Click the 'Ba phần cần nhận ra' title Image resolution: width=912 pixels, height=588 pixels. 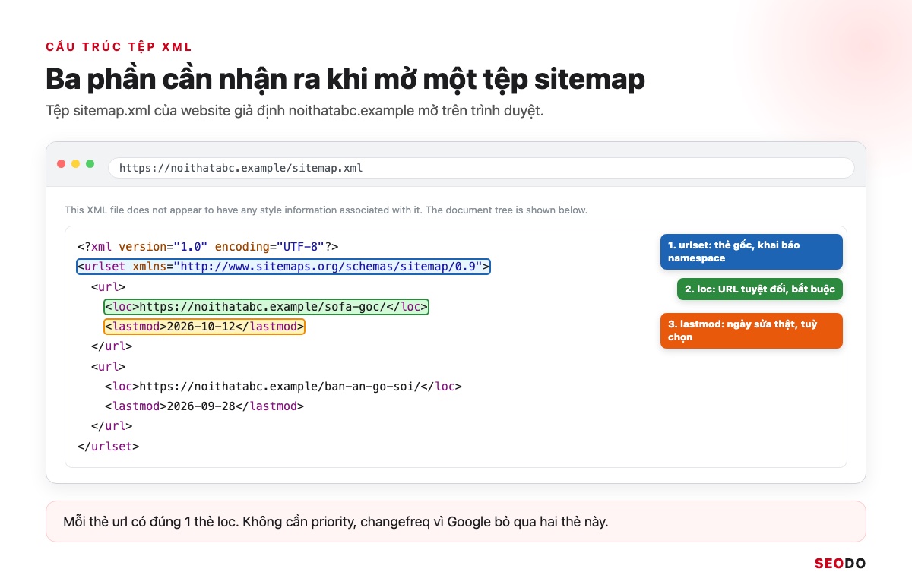coord(345,79)
